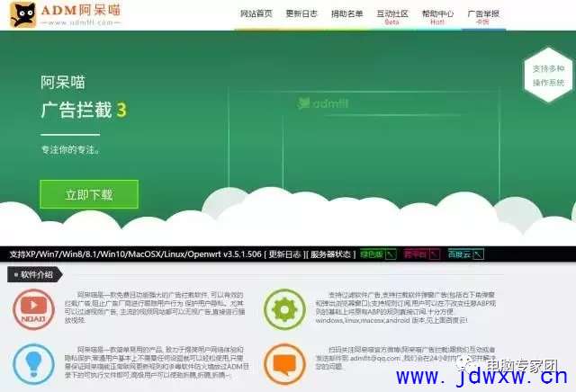Click the orange speech bubble icon
The image size is (576, 392).
tap(284, 364)
